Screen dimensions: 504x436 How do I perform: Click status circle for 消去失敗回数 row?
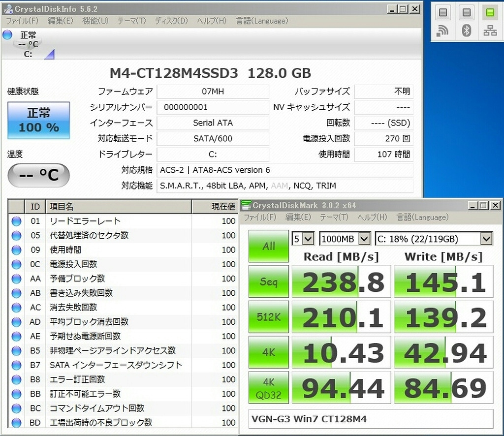coord(16,308)
